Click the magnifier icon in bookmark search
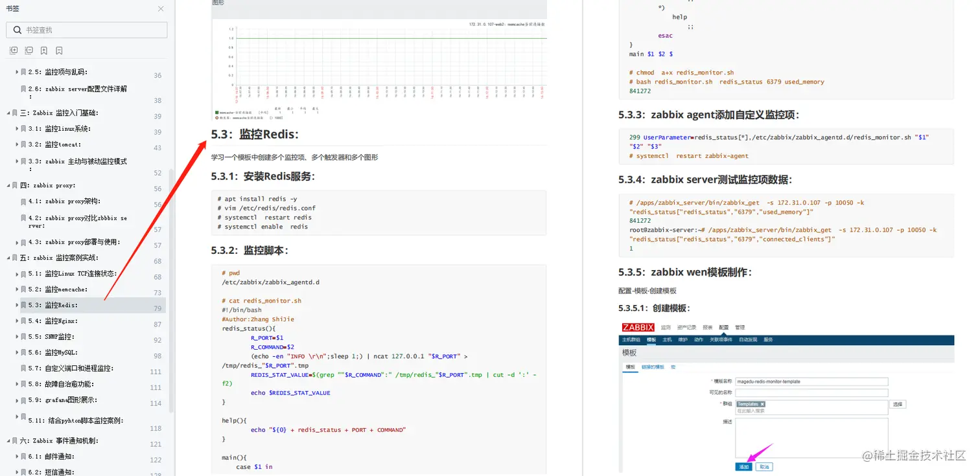The width and height of the screenshot is (980, 476). [16, 30]
